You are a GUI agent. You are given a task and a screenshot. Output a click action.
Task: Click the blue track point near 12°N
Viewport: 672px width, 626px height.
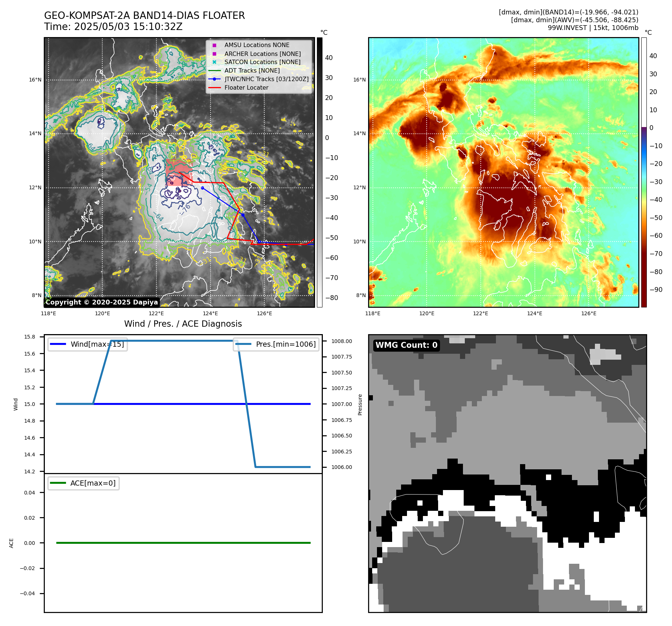point(202,188)
